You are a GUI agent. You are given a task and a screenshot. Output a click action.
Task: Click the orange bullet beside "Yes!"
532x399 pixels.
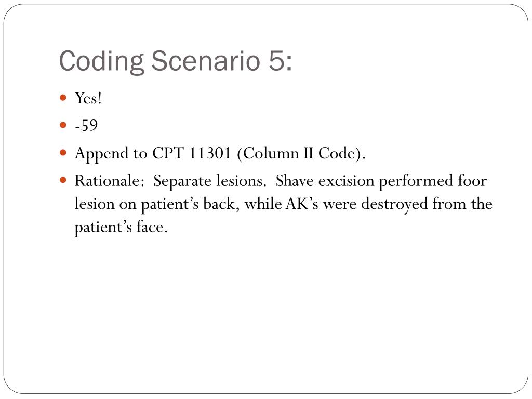pos(63,98)
